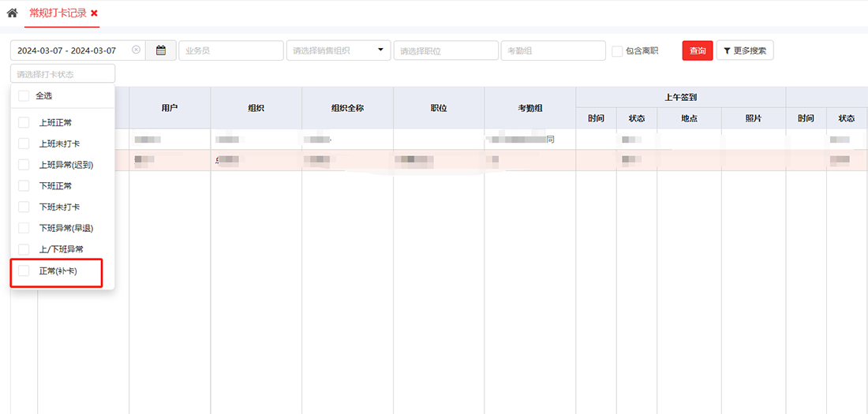Tick the 正常(补卡) checkbox

pyautogui.click(x=24, y=270)
